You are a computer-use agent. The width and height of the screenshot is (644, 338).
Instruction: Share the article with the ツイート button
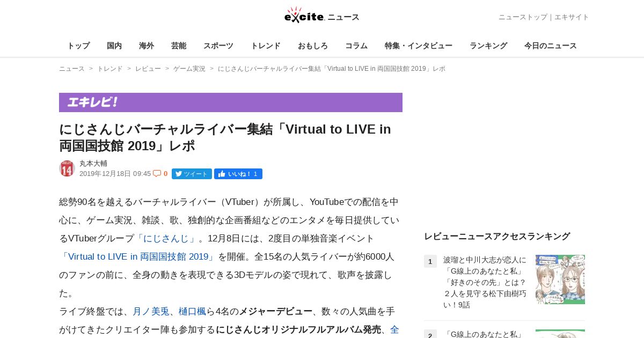192,174
